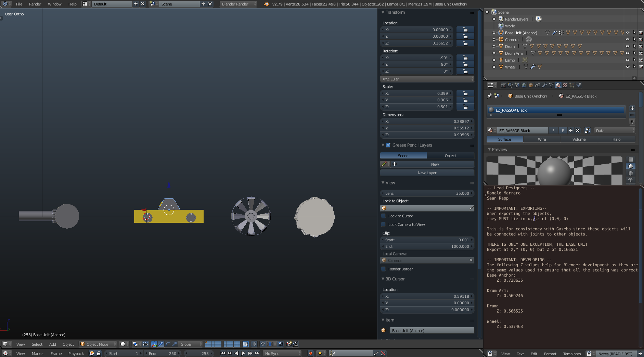The image size is (644, 357).
Task: Open the Global orientation dropdown
Action: [190, 344]
